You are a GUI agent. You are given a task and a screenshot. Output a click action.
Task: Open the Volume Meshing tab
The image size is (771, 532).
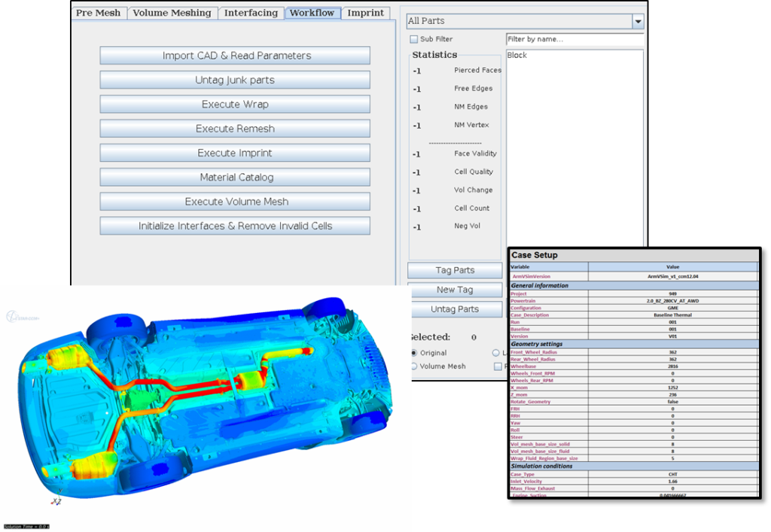[x=172, y=13]
